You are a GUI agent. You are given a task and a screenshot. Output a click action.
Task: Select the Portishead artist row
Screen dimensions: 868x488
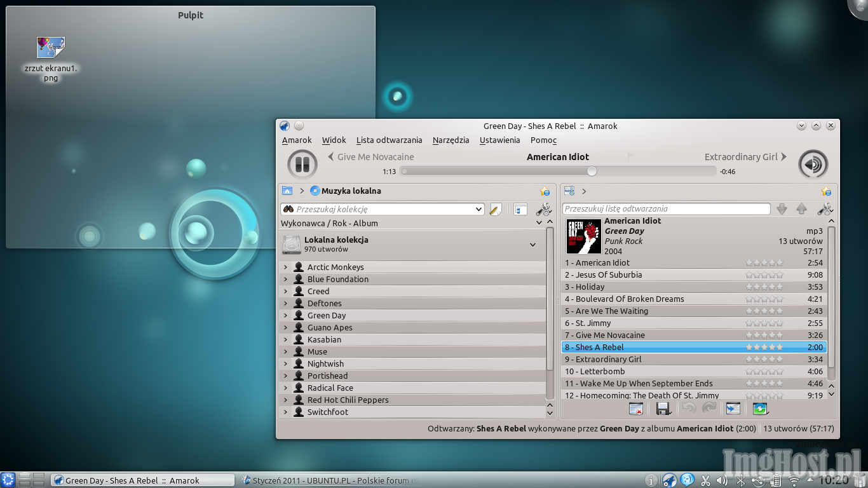(x=412, y=376)
